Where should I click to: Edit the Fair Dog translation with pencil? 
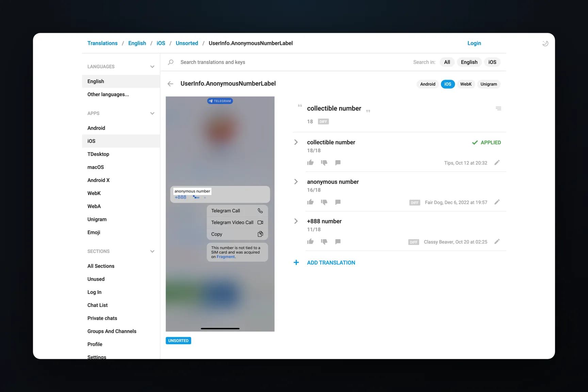(x=497, y=202)
